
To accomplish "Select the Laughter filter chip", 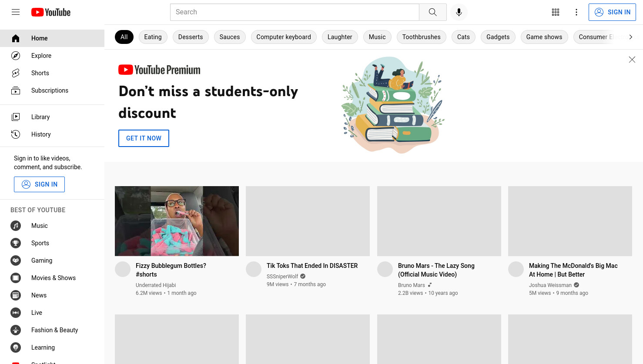I will (x=340, y=37).
